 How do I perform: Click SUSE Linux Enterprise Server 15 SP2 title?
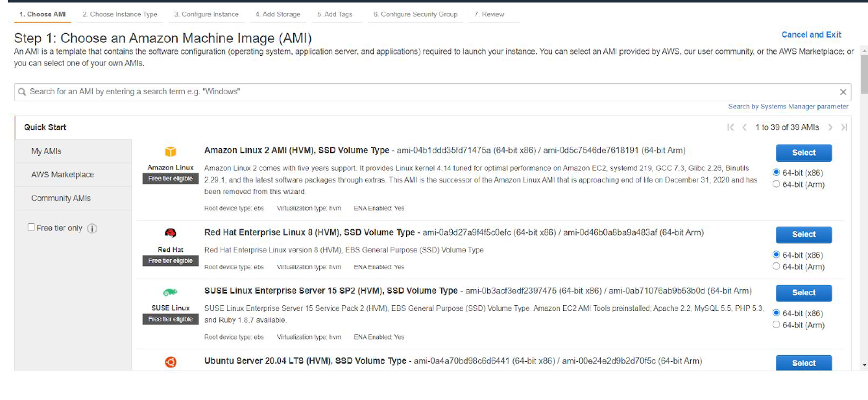coord(331,291)
